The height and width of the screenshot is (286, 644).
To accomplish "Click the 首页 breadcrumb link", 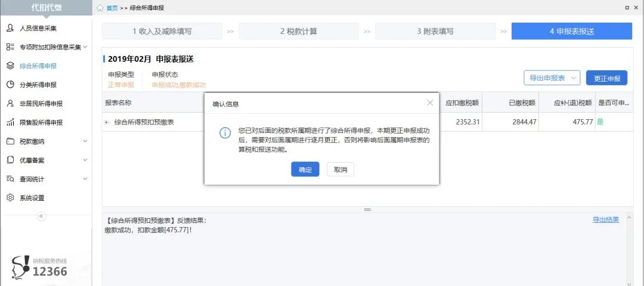I will pyautogui.click(x=112, y=8).
